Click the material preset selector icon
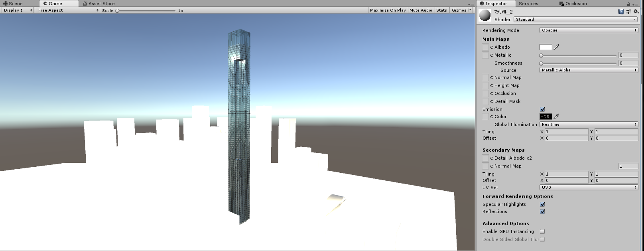 (628, 12)
